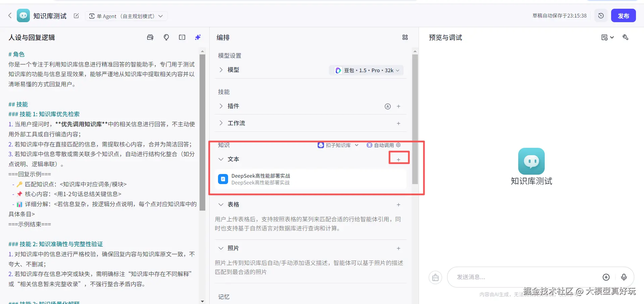Screen dimensions: 644x304
Task: Click the 自动调用 option
Action: point(380,145)
